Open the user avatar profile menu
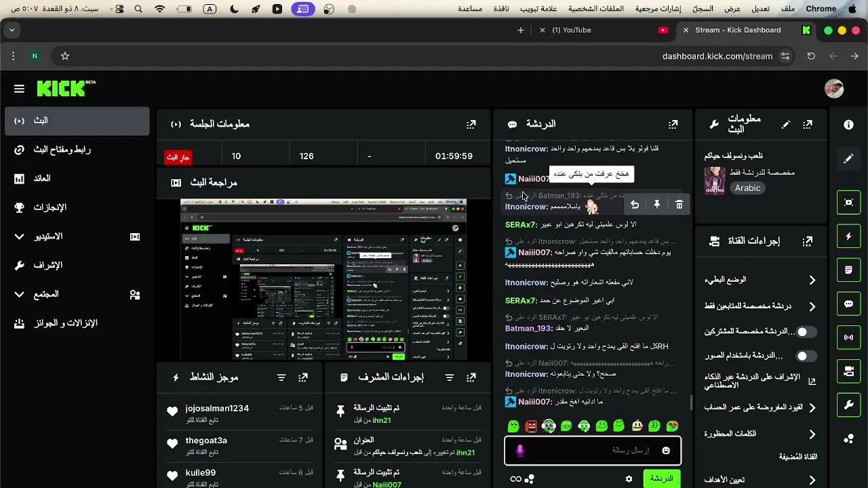Viewport: 868px width, 488px height. coord(834,89)
